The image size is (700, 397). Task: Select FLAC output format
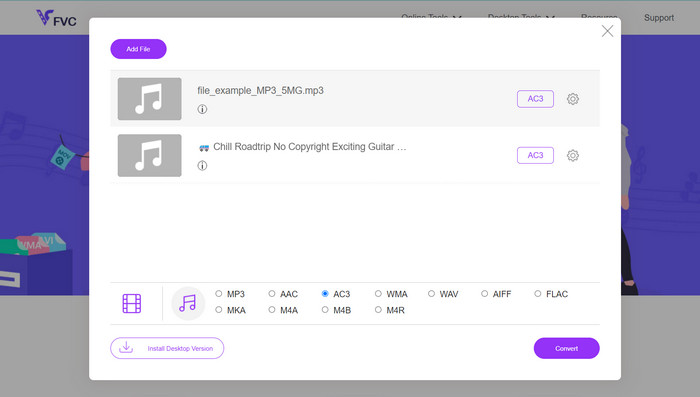coord(538,293)
